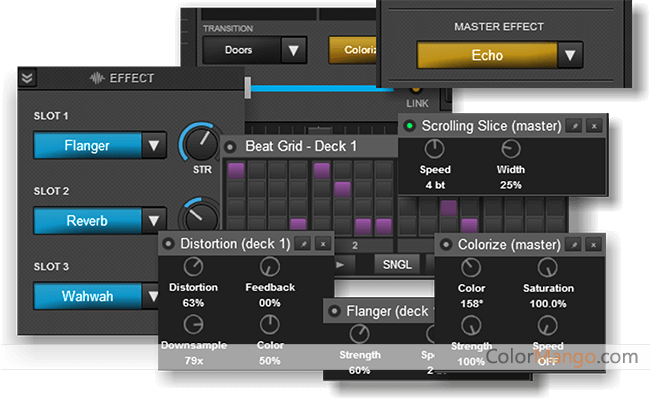Viewport: 650px width, 399px height.
Task: Pin the Colorize (master) window
Action: (574, 245)
